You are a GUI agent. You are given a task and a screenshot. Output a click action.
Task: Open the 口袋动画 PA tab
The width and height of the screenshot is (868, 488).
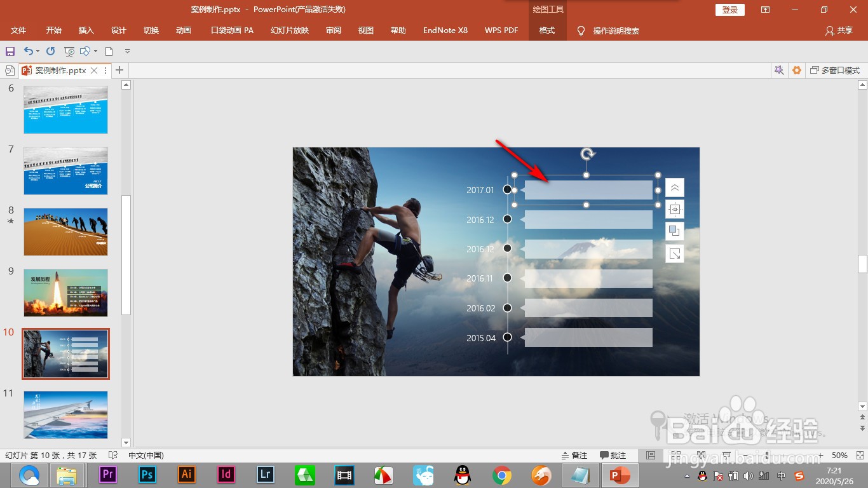coord(232,30)
